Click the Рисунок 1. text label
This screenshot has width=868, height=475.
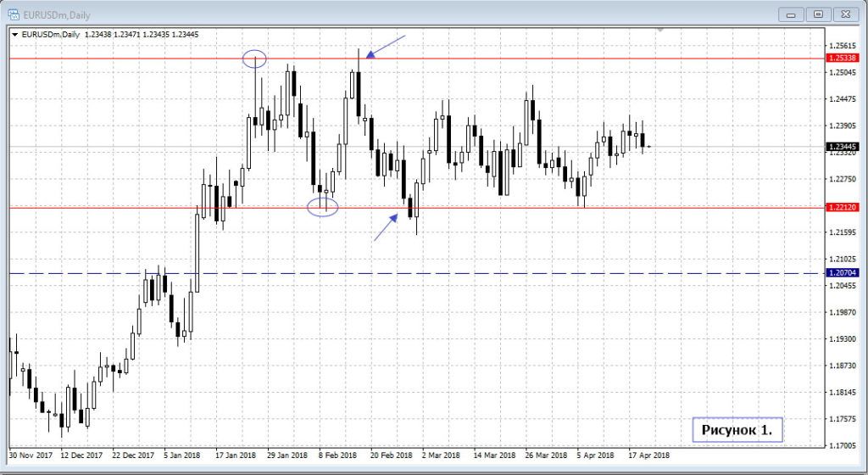pyautogui.click(x=737, y=430)
